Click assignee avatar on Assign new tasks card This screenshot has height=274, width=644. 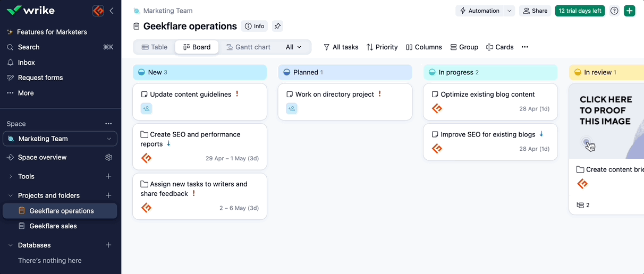point(146,208)
